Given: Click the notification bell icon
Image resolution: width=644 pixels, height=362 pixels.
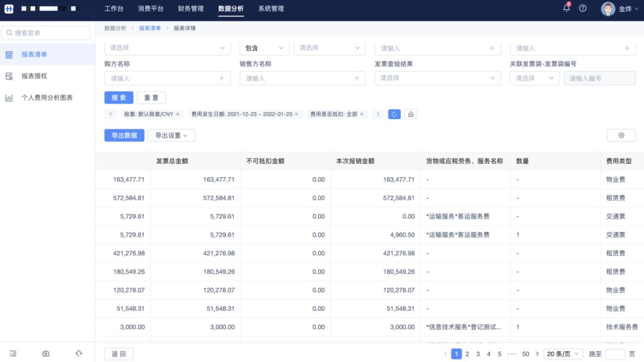Looking at the screenshot, I should tap(566, 8).
